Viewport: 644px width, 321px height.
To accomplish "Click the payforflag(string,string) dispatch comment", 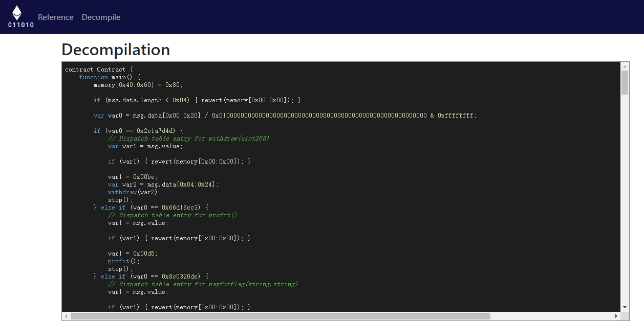I will click(203, 284).
